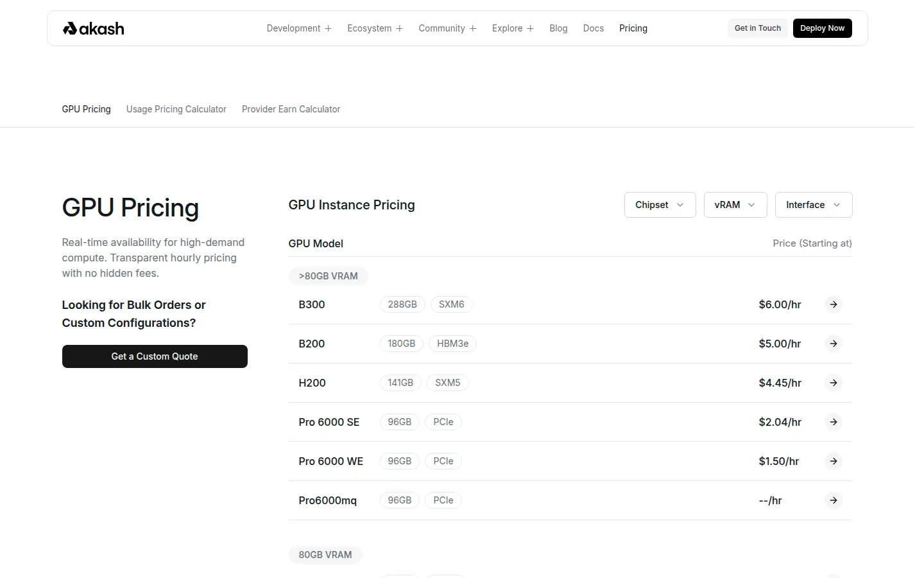Select the B300 model name

click(312, 304)
